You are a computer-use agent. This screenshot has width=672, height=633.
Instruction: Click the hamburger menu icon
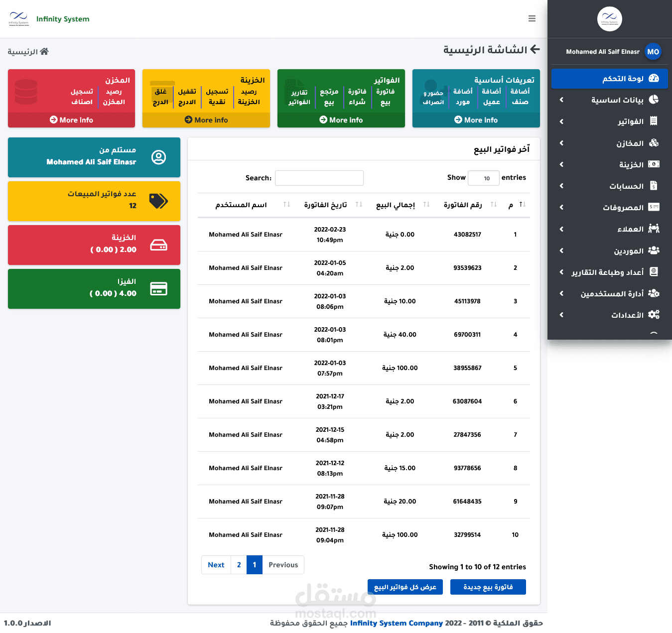click(532, 18)
